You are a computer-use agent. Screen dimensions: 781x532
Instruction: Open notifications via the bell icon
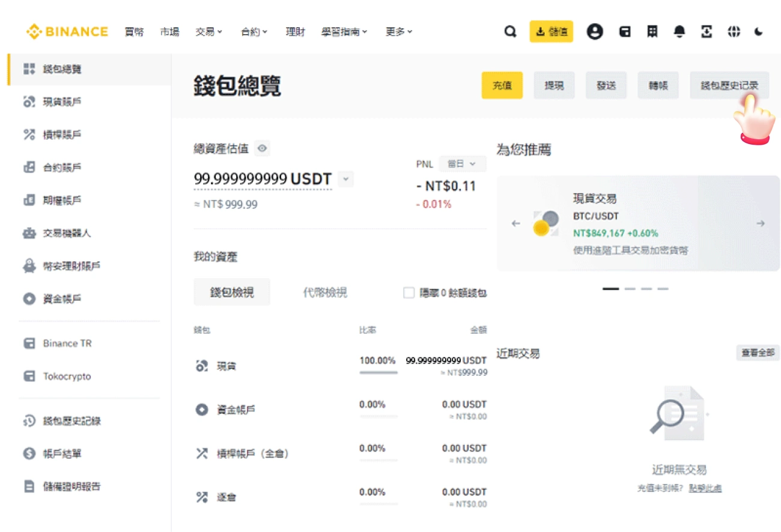pos(679,32)
